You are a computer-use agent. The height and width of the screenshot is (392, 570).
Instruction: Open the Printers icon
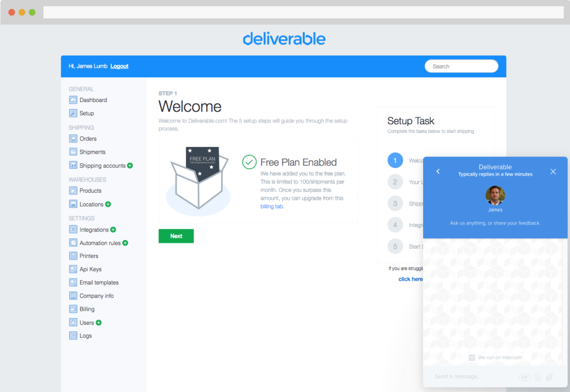coord(73,256)
